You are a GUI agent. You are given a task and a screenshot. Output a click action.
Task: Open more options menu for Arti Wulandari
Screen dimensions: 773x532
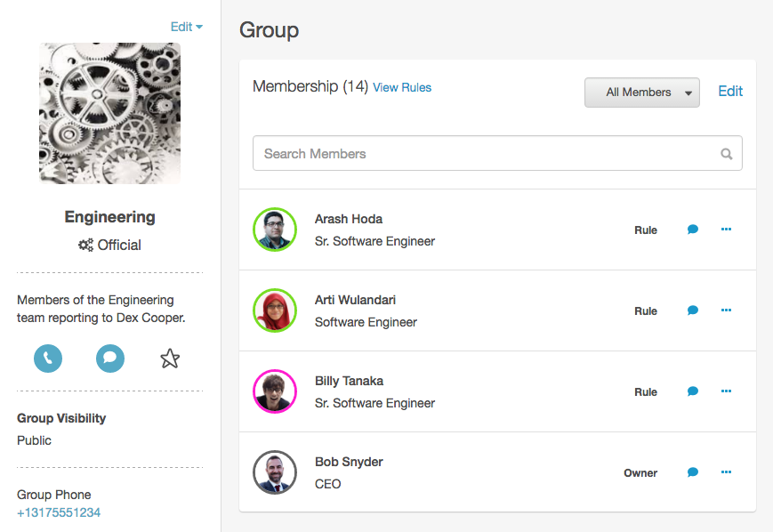coord(726,310)
